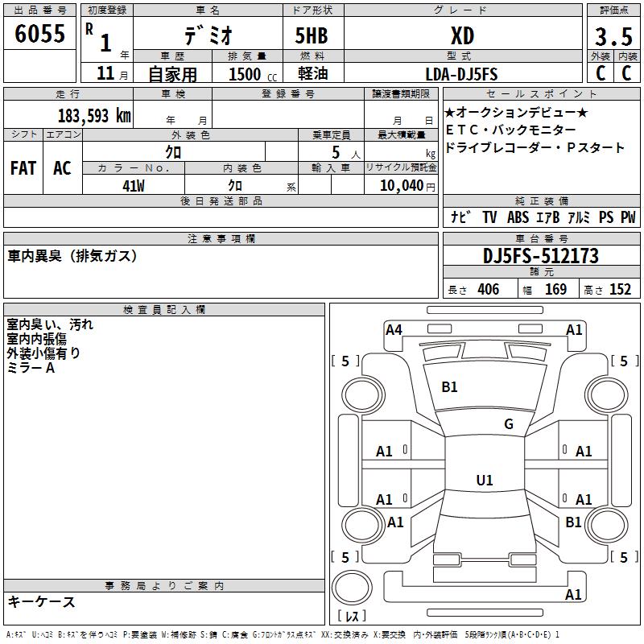Click inspector note ミラーA
The width and height of the screenshot is (644, 644).
pyautogui.click(x=31, y=368)
